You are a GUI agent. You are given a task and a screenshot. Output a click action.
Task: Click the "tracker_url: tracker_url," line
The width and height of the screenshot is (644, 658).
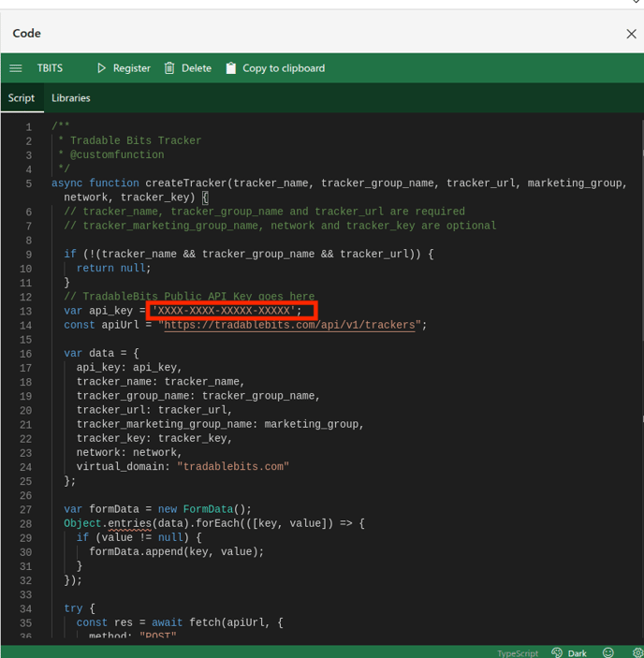tap(154, 410)
